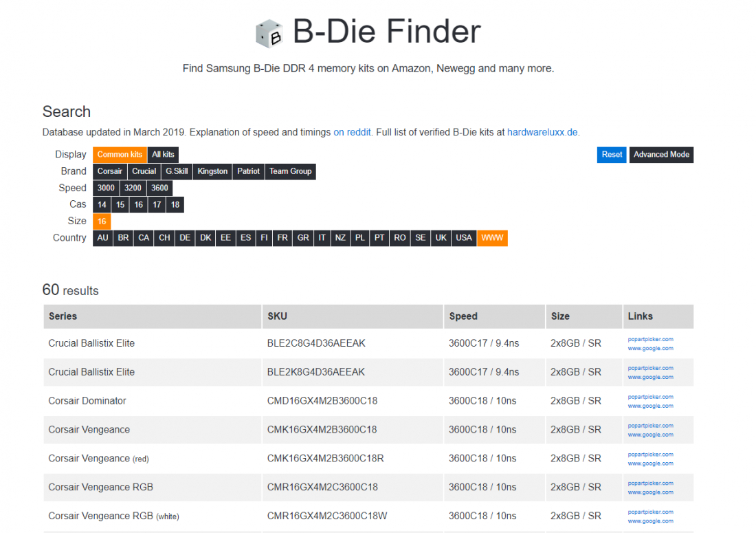The image size is (756, 533).
Task: Select country DE
Action: pos(185,238)
